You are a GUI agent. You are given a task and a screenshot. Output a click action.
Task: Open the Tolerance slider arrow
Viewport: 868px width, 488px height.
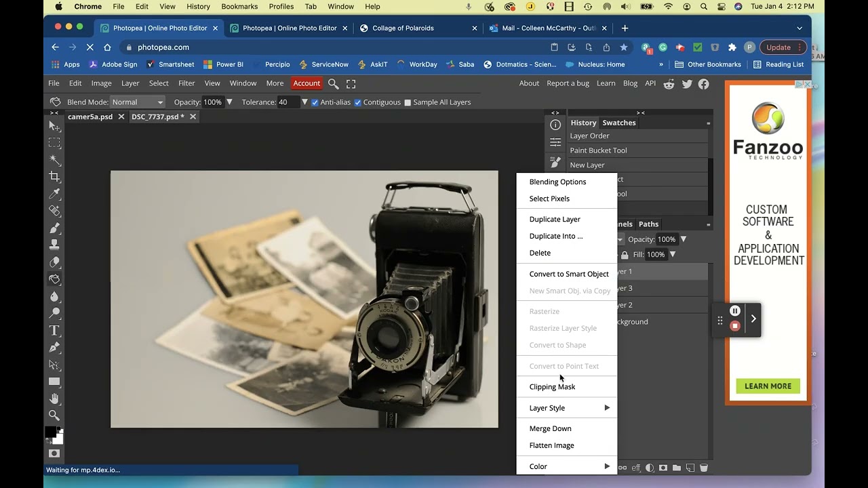point(304,102)
